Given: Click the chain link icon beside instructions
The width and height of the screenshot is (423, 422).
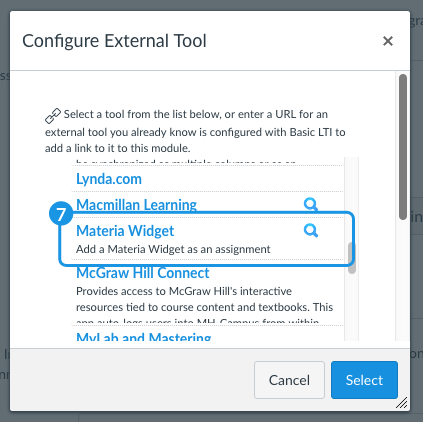Looking at the screenshot, I should [x=53, y=116].
